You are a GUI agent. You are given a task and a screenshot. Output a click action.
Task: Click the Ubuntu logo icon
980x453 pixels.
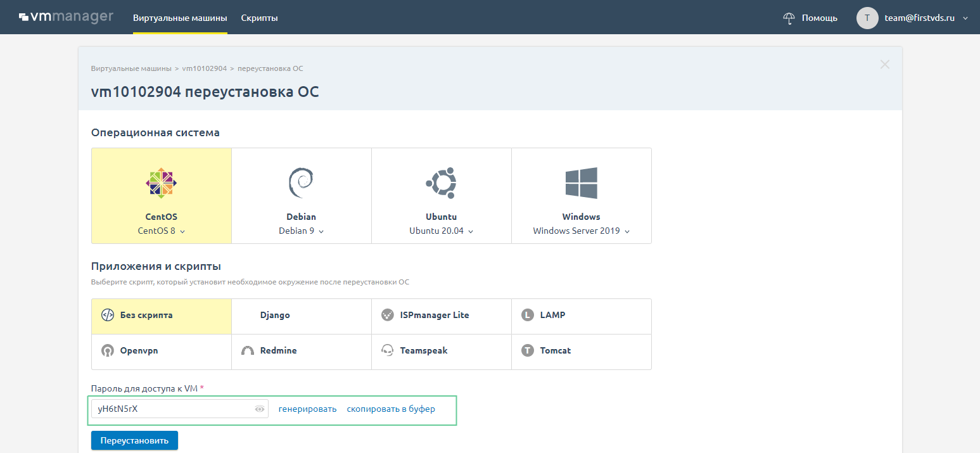click(442, 184)
